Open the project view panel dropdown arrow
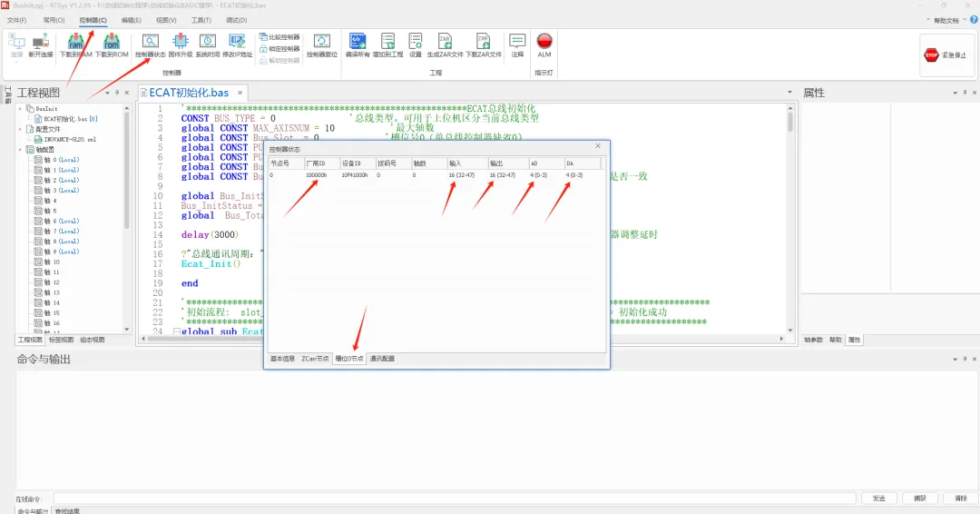Screen dimensions: 980x514 (x=107, y=93)
